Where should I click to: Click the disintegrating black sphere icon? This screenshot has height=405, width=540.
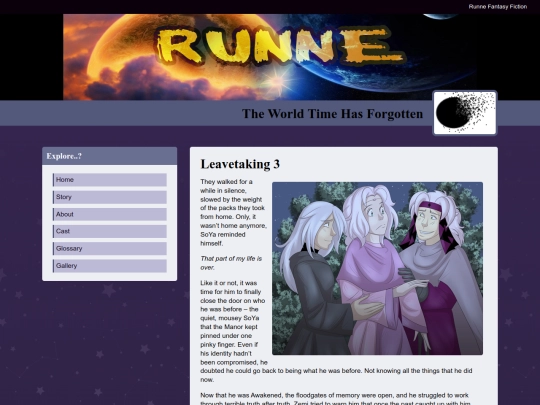click(465, 113)
